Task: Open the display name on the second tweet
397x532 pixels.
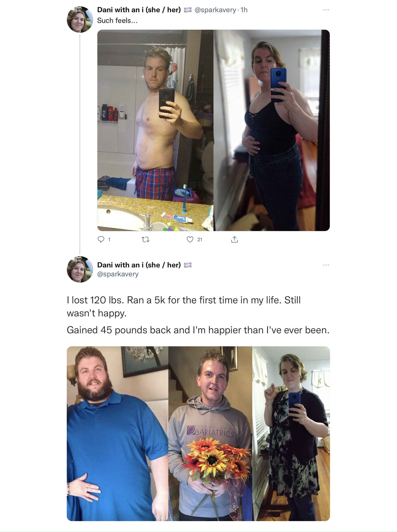Action: (x=139, y=265)
